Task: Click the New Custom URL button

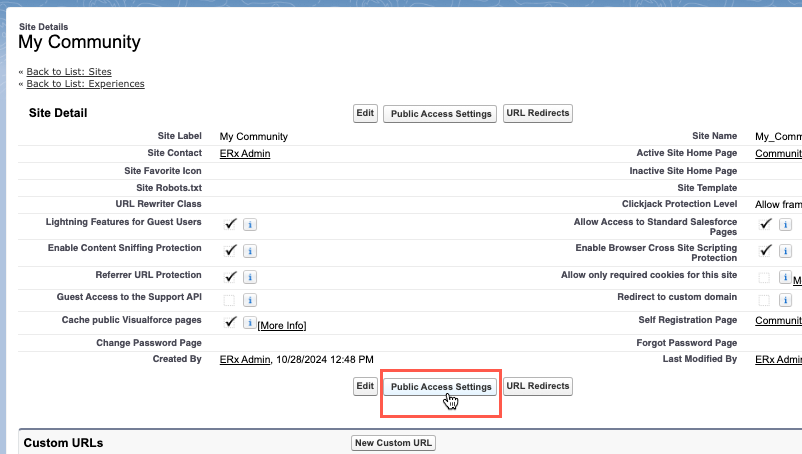Action: click(x=393, y=443)
